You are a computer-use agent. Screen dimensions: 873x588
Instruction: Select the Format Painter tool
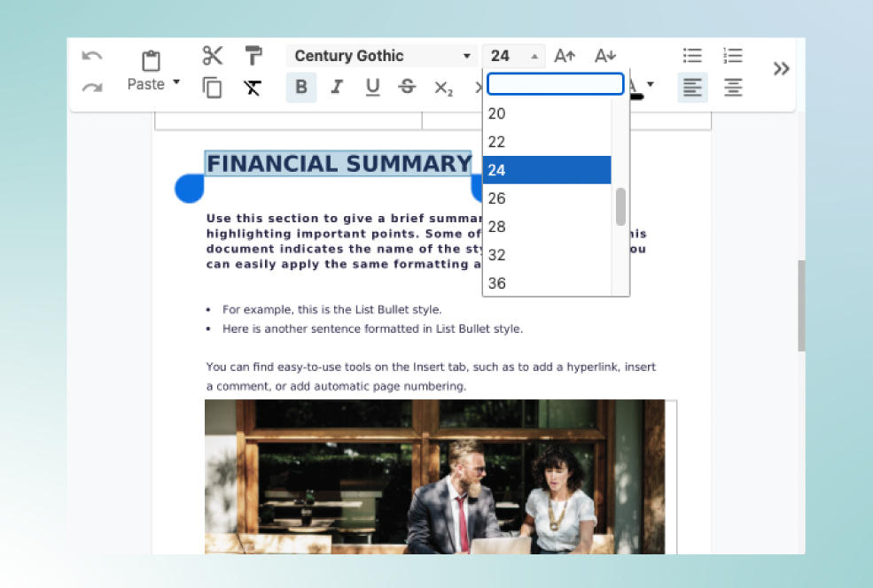pyautogui.click(x=253, y=56)
